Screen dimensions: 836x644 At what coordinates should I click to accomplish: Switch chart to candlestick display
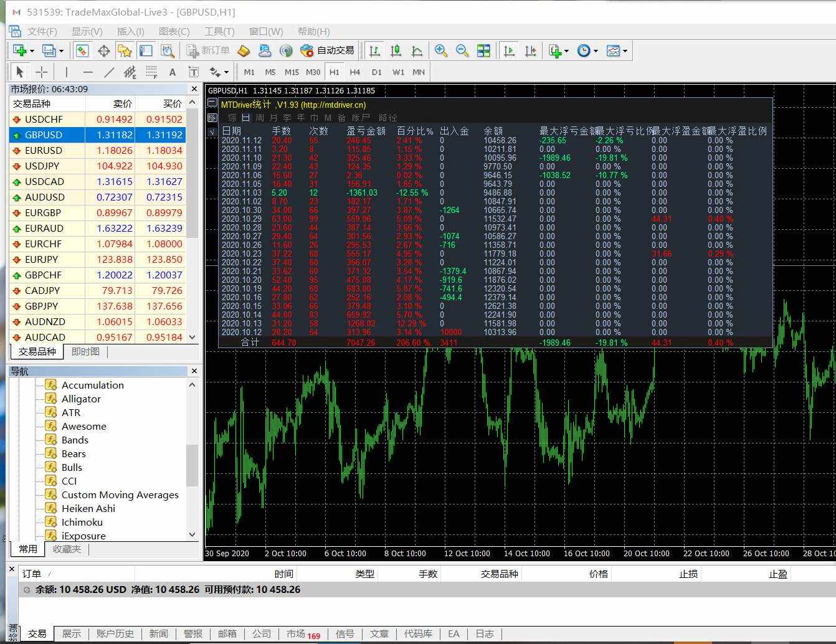click(x=396, y=50)
